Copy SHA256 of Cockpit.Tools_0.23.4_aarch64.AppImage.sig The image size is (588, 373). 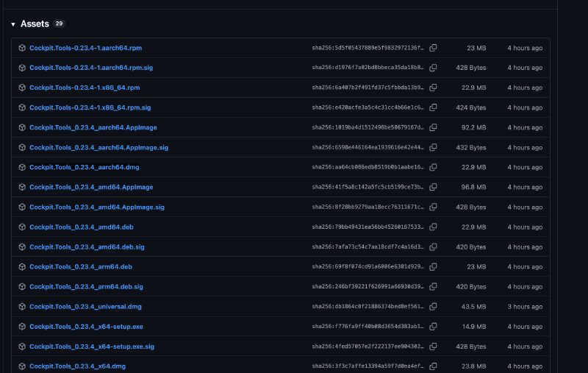click(433, 147)
